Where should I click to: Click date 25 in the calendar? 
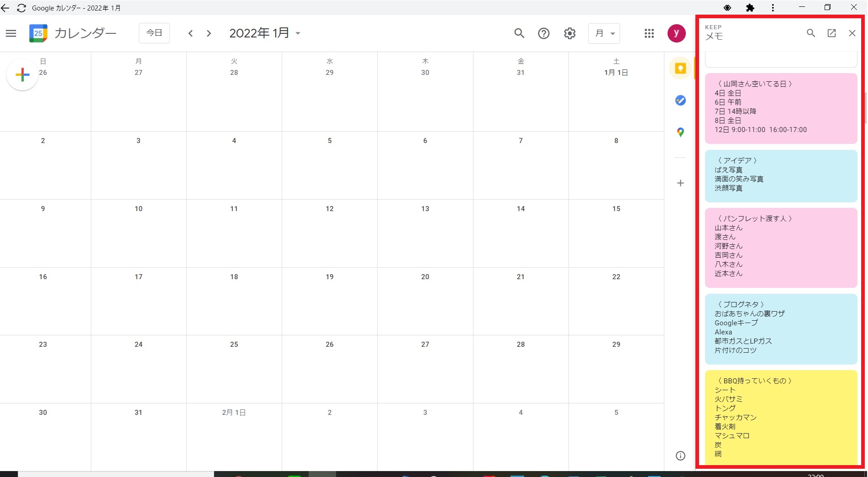pyautogui.click(x=234, y=344)
